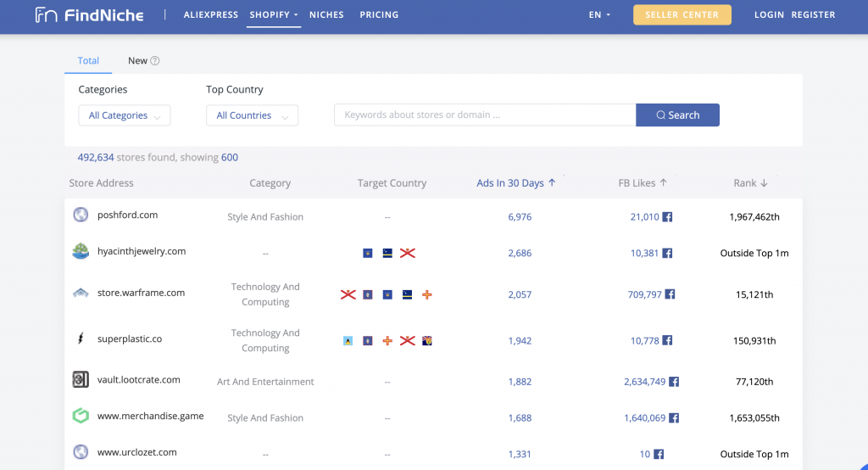Click the 2,634,749 FB likes value
The height and width of the screenshot is (470, 868).
click(x=644, y=381)
